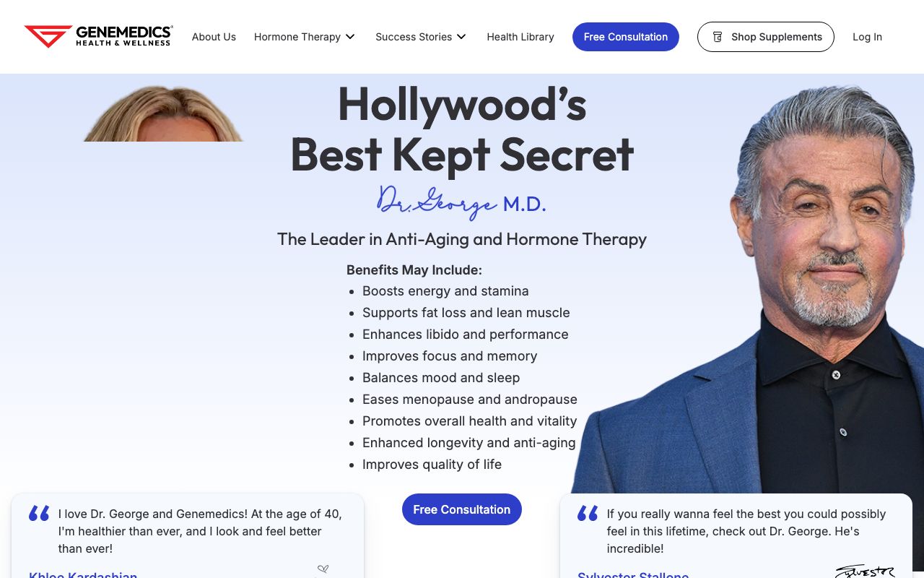The height and width of the screenshot is (578, 924).
Task: Click the quote mark icon in Stallone's testimonial
Action: click(588, 514)
